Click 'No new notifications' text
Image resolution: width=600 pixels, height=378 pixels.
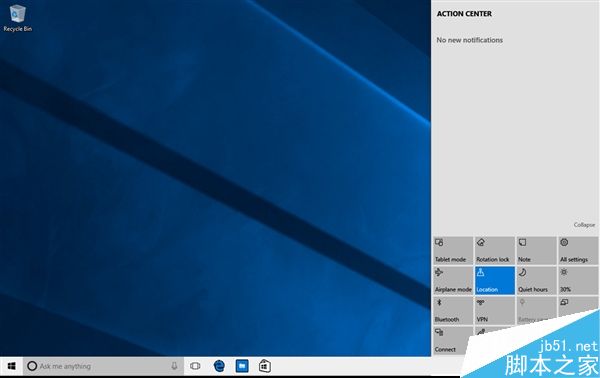point(470,40)
